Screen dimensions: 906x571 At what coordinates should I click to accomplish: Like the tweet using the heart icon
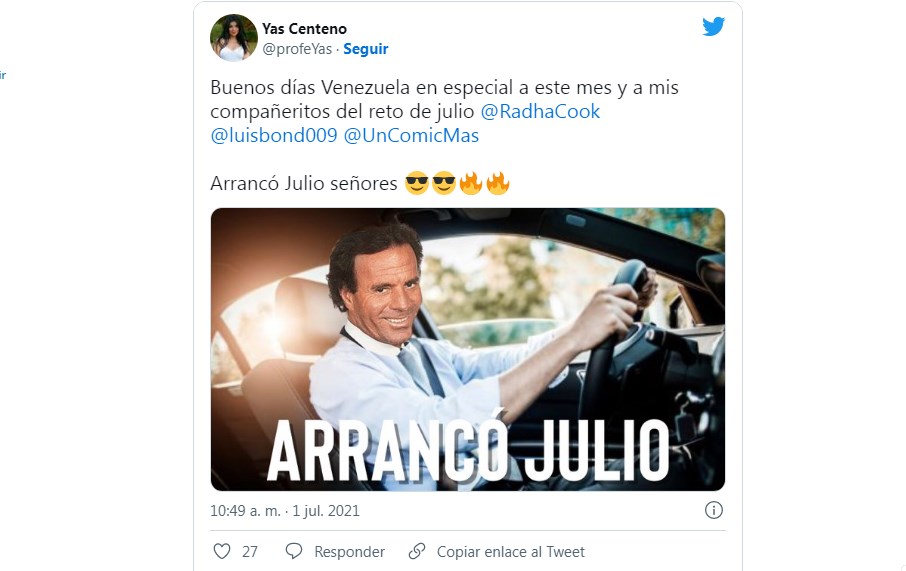coord(222,551)
